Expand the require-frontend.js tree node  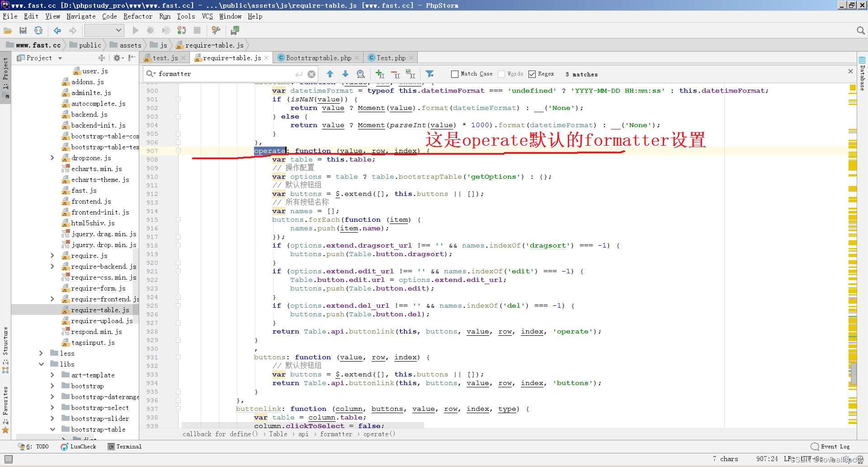click(x=52, y=299)
